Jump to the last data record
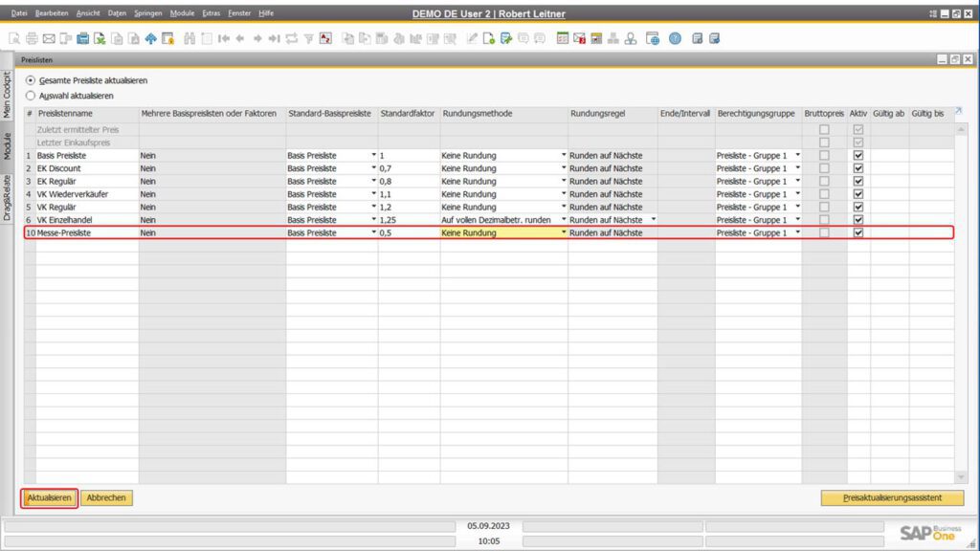980x551 pixels. coord(274,38)
